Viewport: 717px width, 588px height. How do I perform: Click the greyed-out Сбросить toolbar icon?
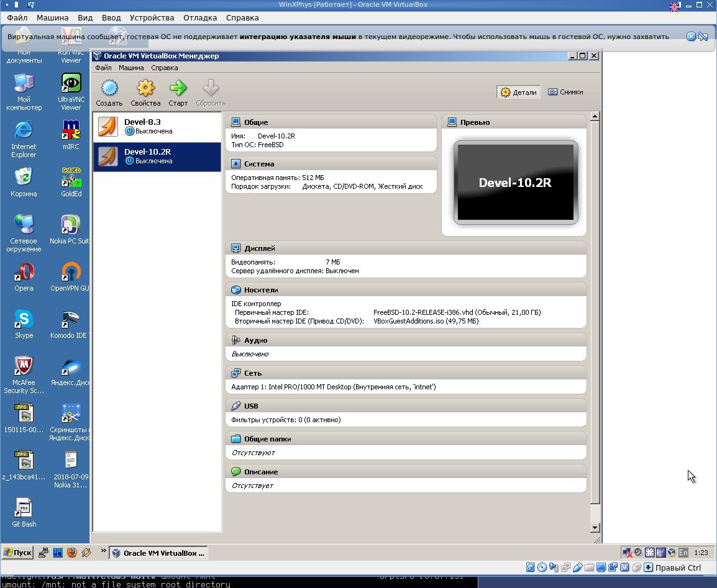pos(211,93)
